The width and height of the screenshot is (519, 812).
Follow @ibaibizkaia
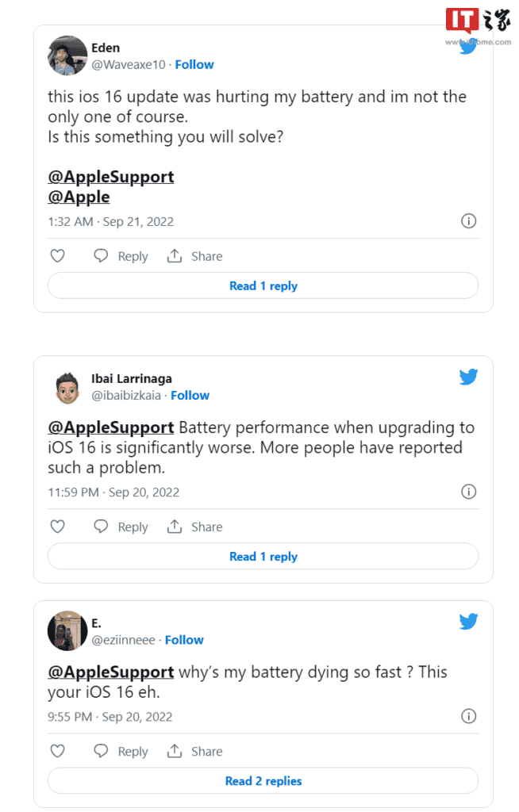190,396
